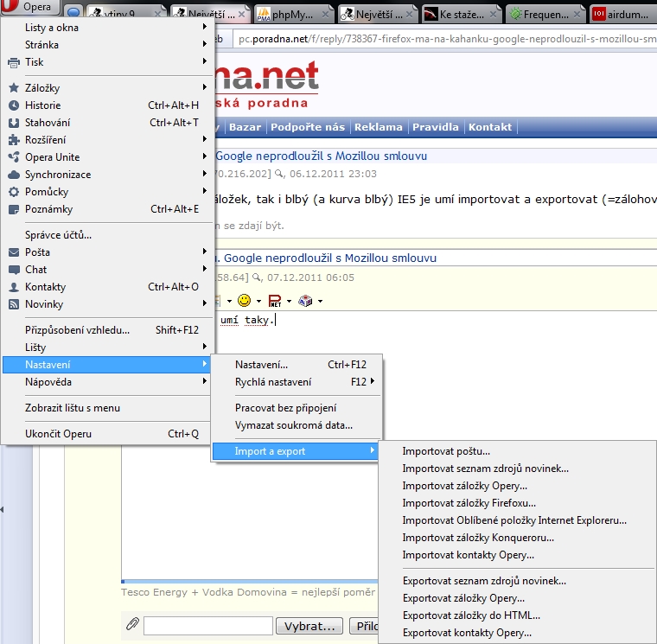Expand Rychlá nastavení submenu arrow
657x644 pixels.
(373, 381)
